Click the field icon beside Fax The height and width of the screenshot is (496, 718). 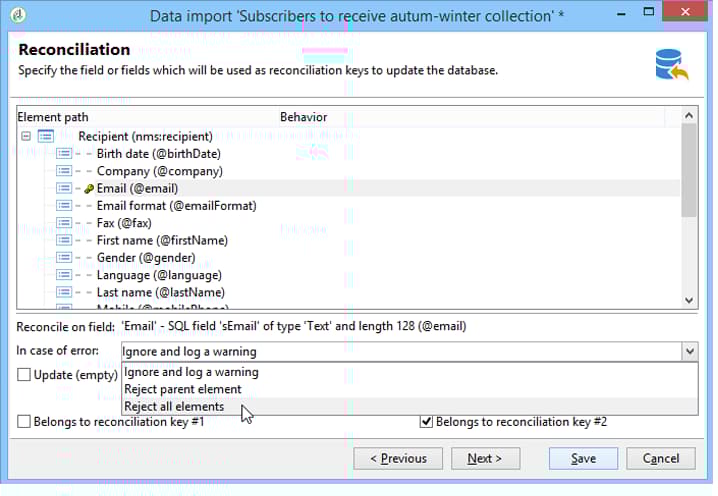pyautogui.click(x=64, y=223)
